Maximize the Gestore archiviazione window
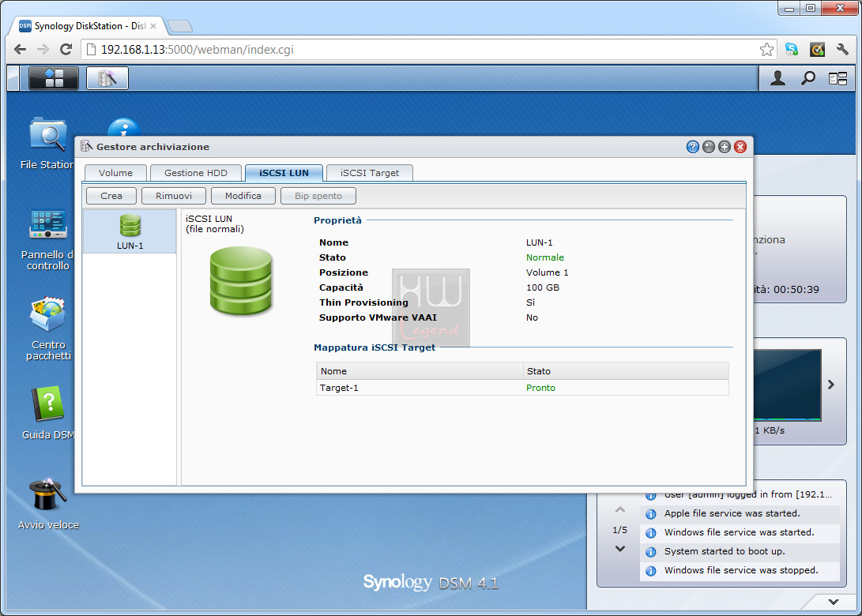This screenshot has width=862, height=616. tap(725, 147)
